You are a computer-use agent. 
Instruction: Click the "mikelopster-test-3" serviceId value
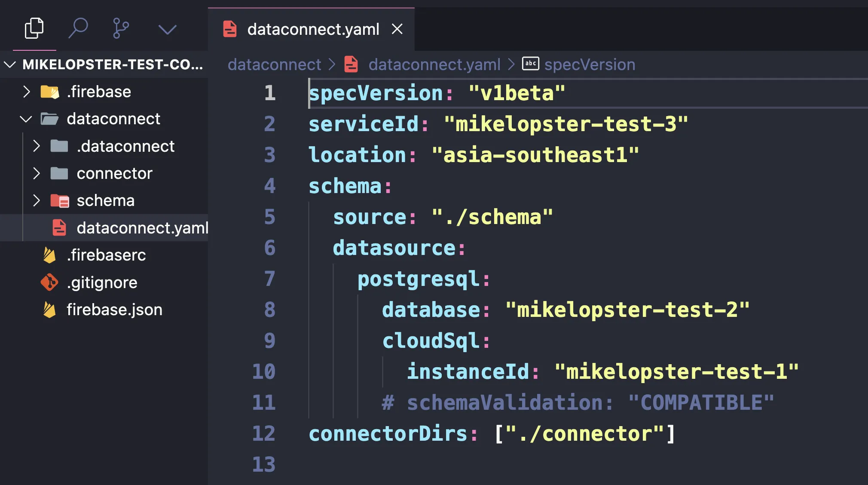point(566,124)
